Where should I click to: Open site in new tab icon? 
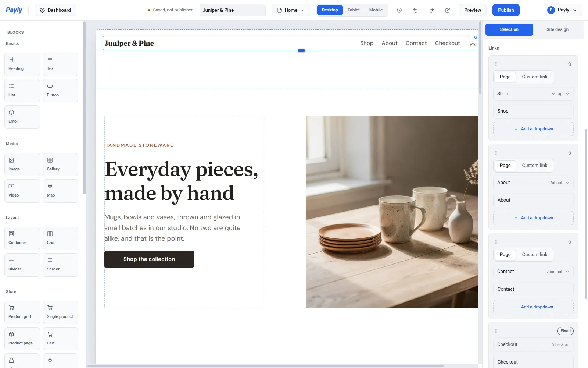[x=448, y=10]
